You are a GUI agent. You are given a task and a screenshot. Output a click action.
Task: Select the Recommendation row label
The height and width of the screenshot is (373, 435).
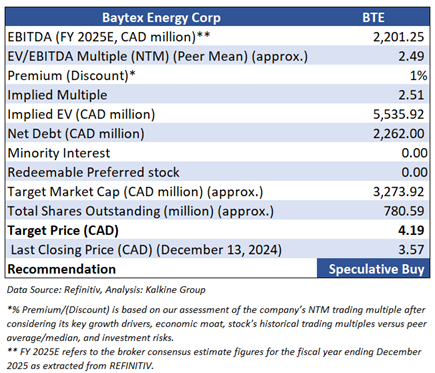point(62,269)
